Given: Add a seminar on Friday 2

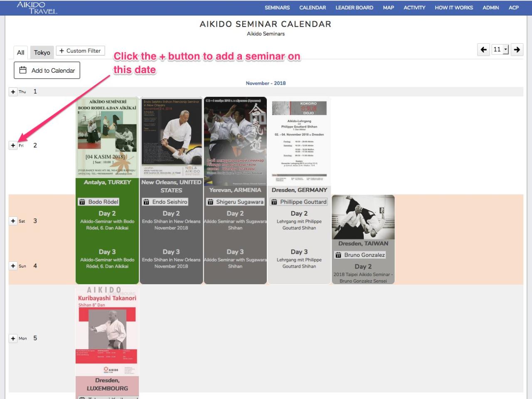Looking at the screenshot, I should (13, 145).
